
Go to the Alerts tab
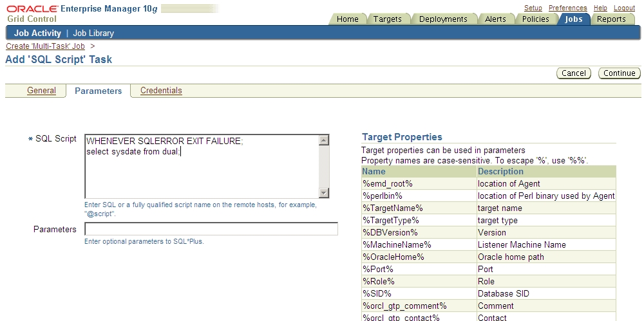(x=495, y=19)
